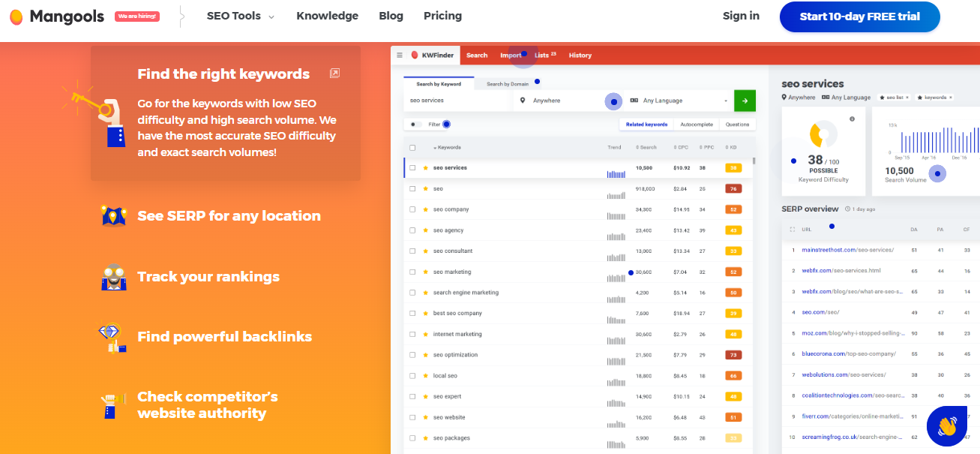This screenshot has width=980, height=454.
Task: Click the green search arrow button
Action: [745, 101]
